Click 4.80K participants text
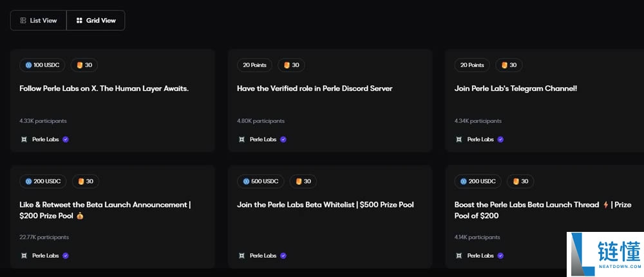The image size is (644, 277). tap(261, 121)
